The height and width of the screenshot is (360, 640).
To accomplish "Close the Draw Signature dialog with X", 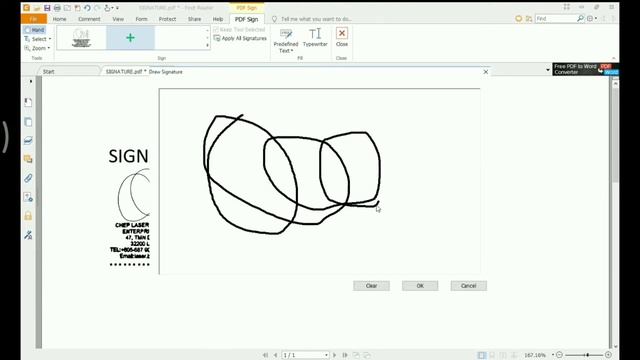I will [x=486, y=72].
